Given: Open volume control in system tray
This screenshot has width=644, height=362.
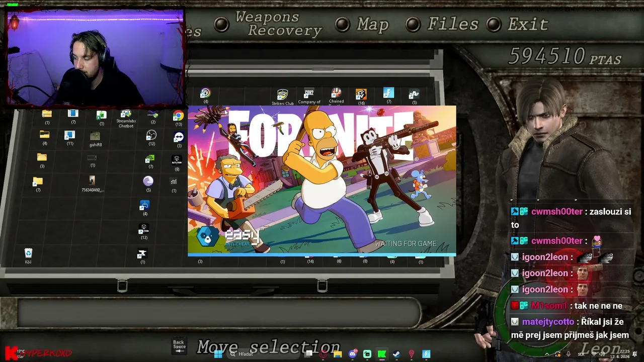Looking at the screenshot, I should pyautogui.click(x=603, y=354).
